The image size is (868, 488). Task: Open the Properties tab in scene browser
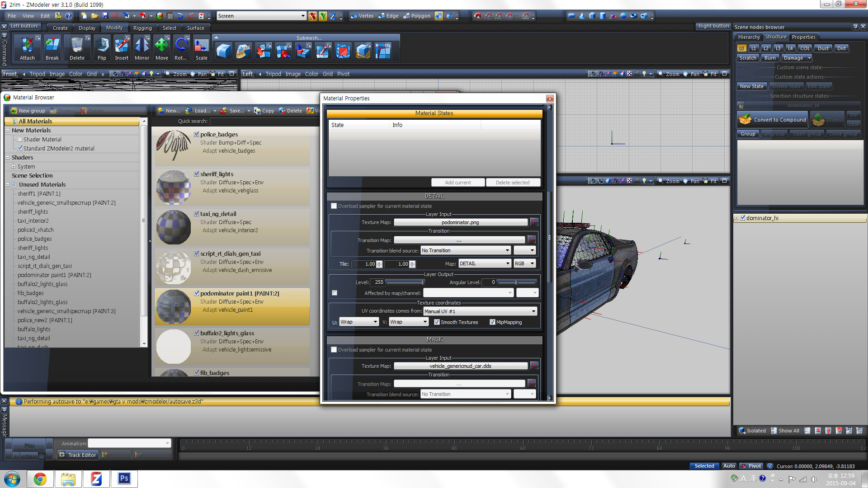pyautogui.click(x=803, y=37)
